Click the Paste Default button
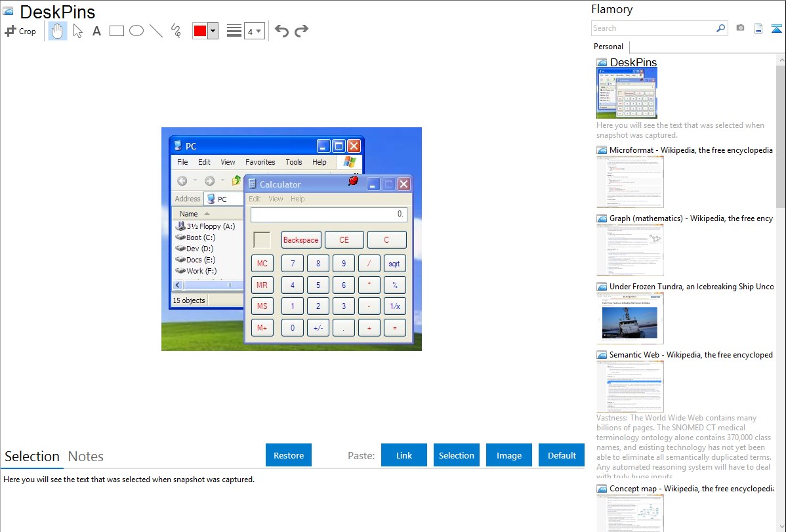 pyautogui.click(x=562, y=455)
